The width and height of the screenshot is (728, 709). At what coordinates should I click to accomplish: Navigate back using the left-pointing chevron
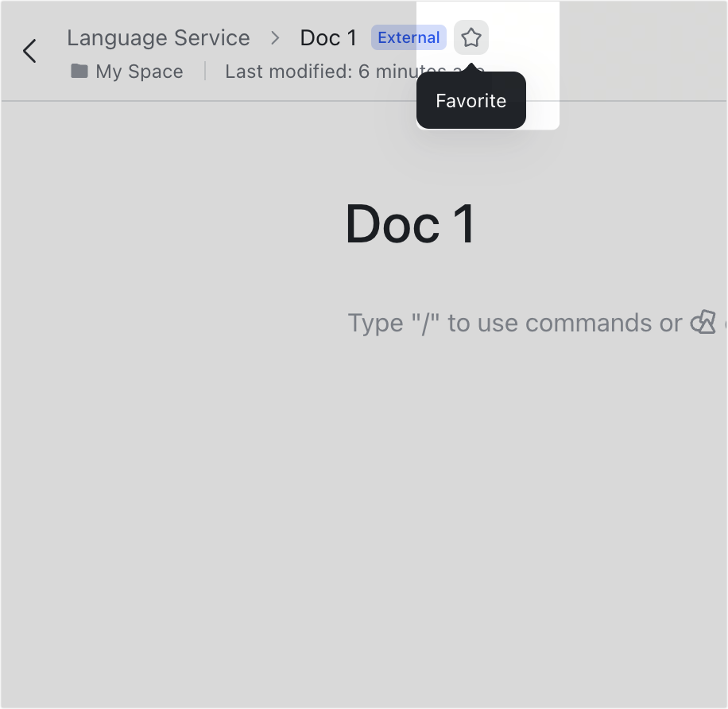29,50
